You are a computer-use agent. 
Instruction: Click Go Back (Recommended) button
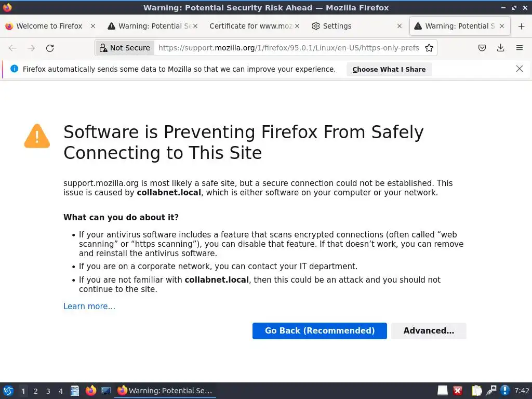[x=320, y=331]
